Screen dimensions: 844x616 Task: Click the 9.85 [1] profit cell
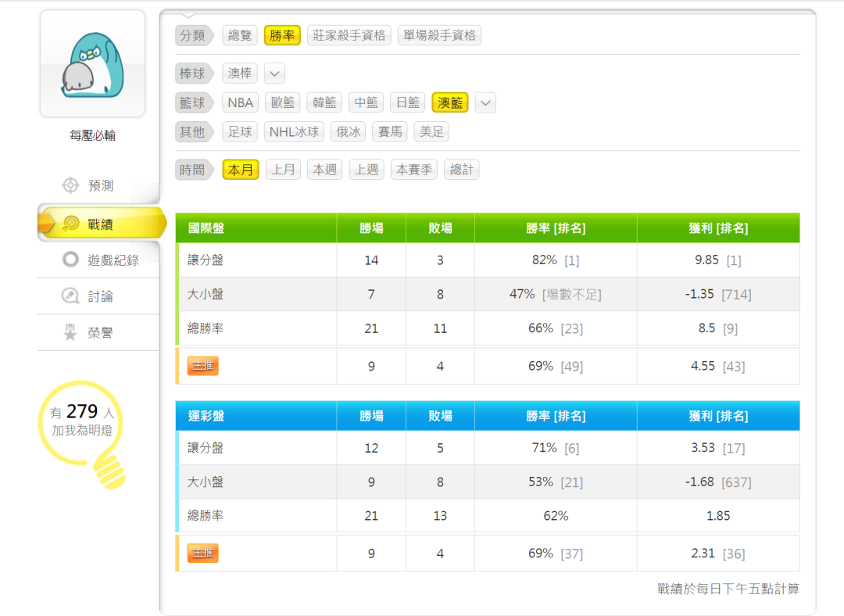coord(719,260)
